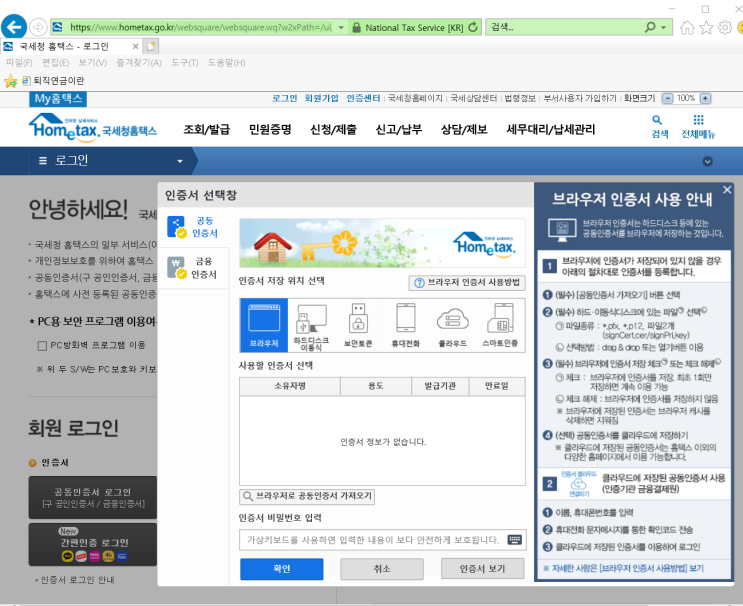
Task: Click the 회원가입 link
Action: point(321,98)
